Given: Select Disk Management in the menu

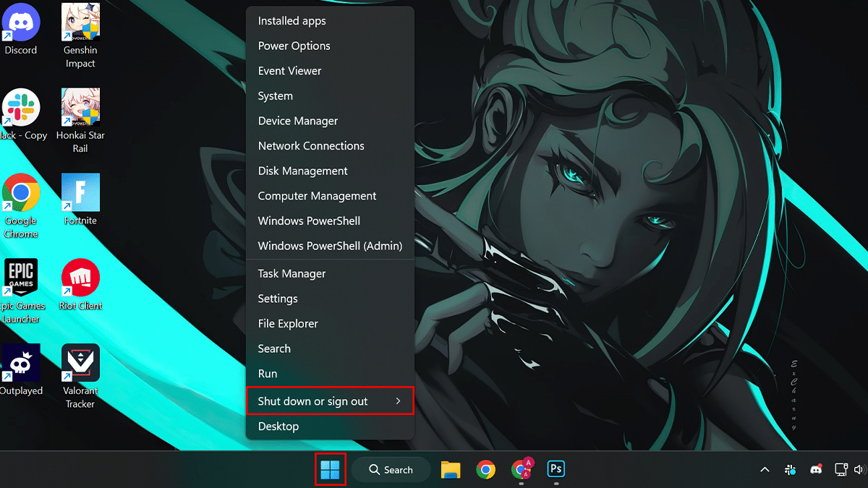Looking at the screenshot, I should pyautogui.click(x=302, y=171).
